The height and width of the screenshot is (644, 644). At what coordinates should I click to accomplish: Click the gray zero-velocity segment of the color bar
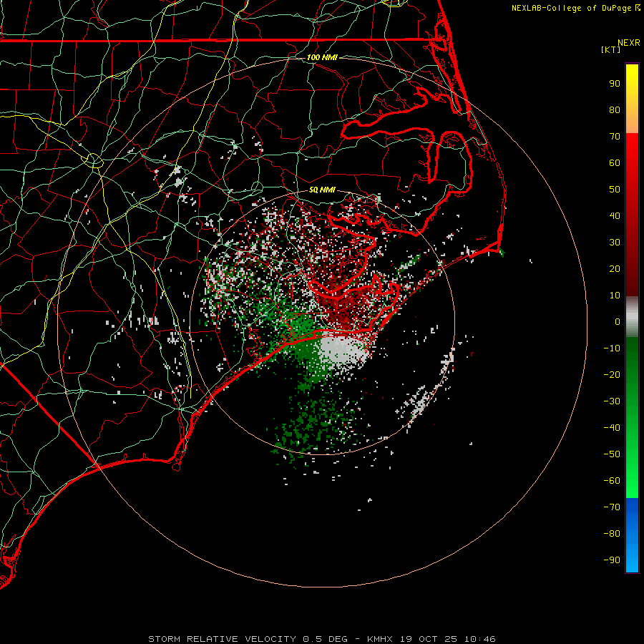[632, 317]
